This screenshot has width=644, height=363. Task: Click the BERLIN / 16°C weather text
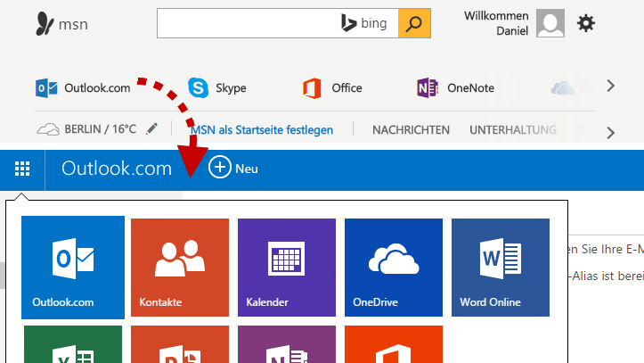101,129
